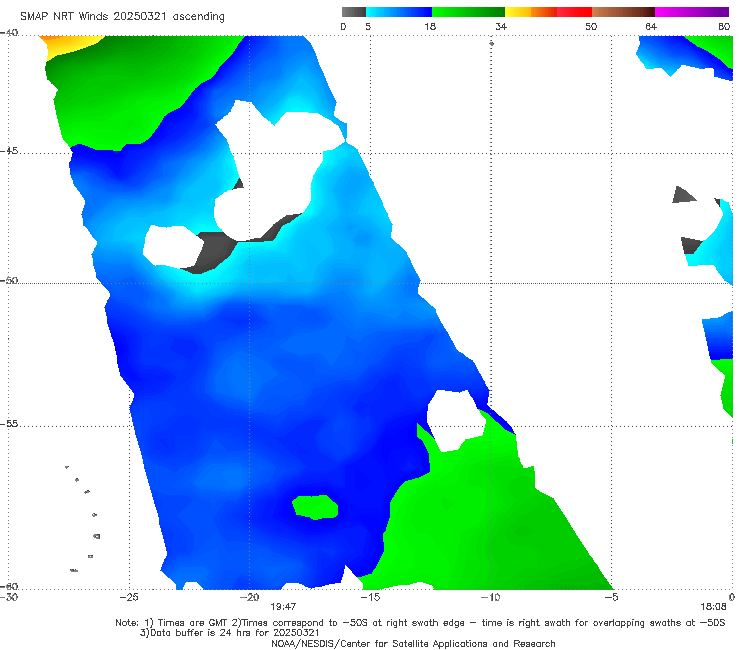Screen dimensions: 740x650
Task: Click the swath time label '19:47'
Action: [283, 607]
